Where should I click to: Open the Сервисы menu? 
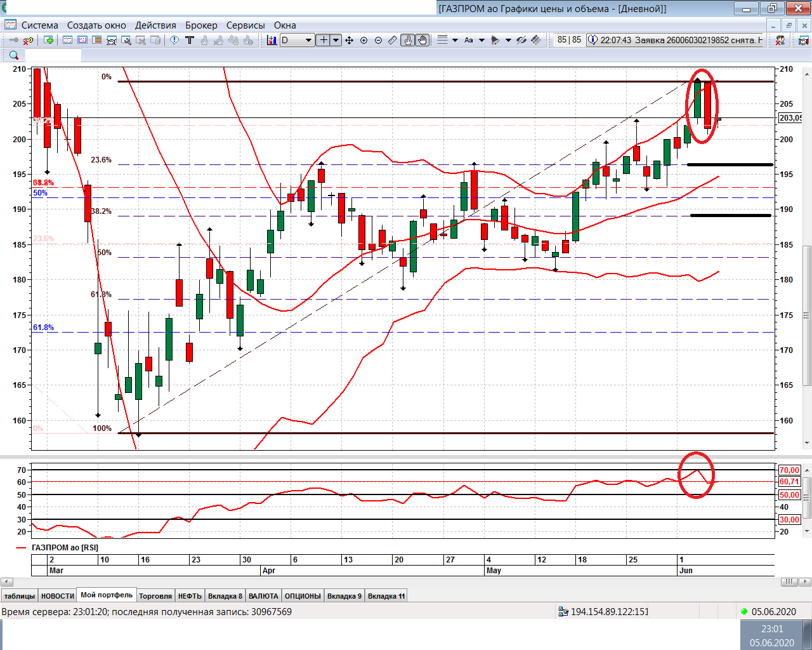tap(246, 25)
